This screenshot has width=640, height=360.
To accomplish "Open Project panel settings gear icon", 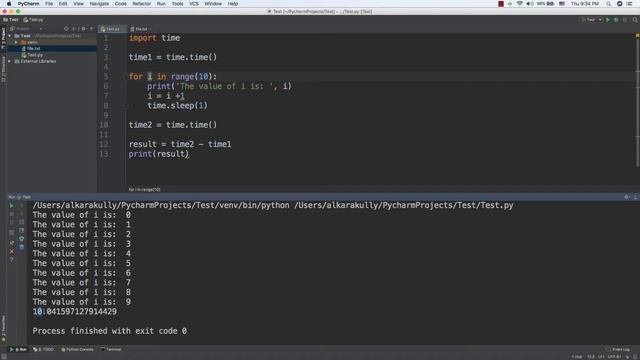I will point(84,29).
